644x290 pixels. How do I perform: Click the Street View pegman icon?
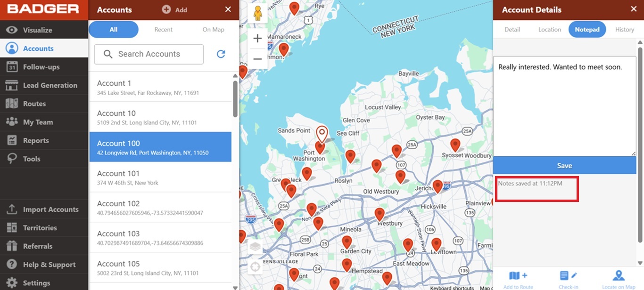coord(257,13)
